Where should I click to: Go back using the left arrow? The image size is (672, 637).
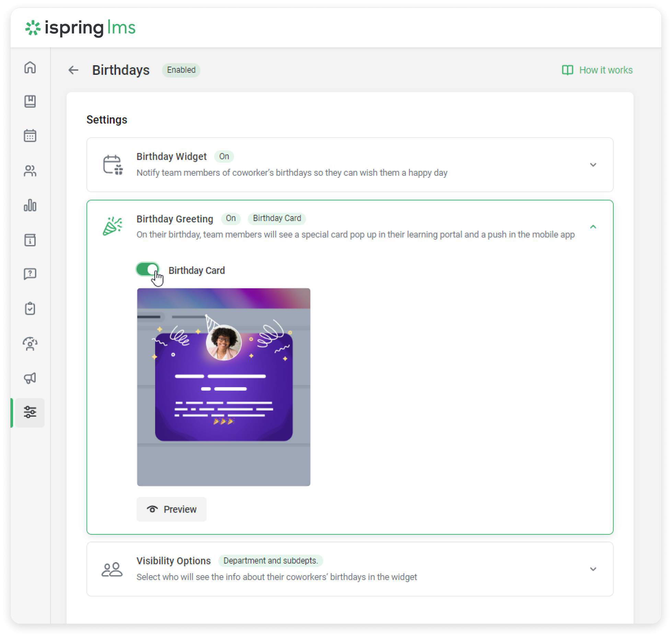[73, 70]
